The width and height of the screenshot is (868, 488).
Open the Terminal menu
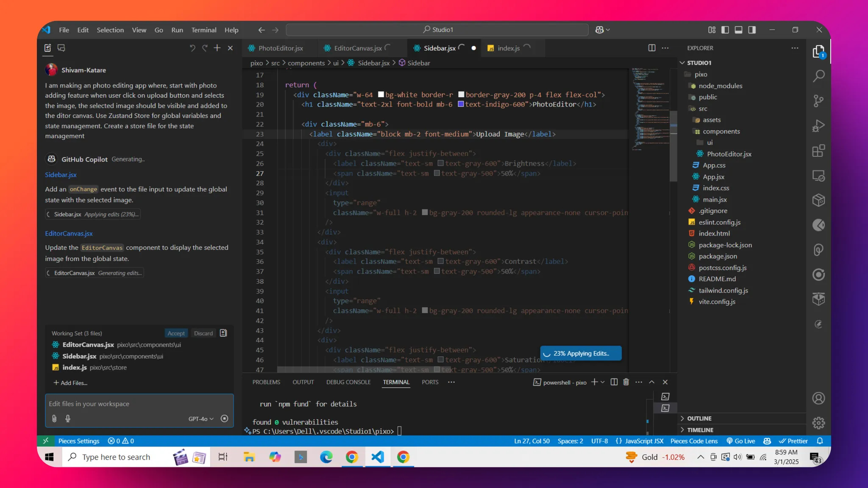203,30
